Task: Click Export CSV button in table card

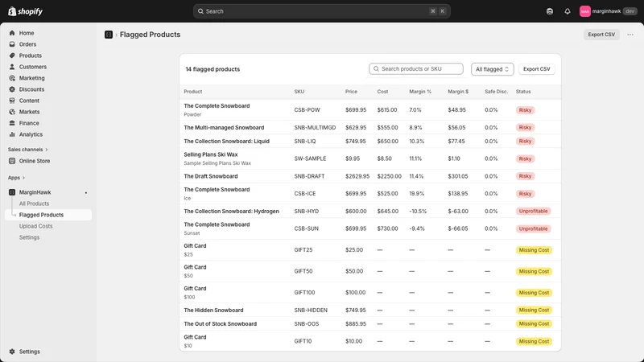Action: tap(536, 69)
